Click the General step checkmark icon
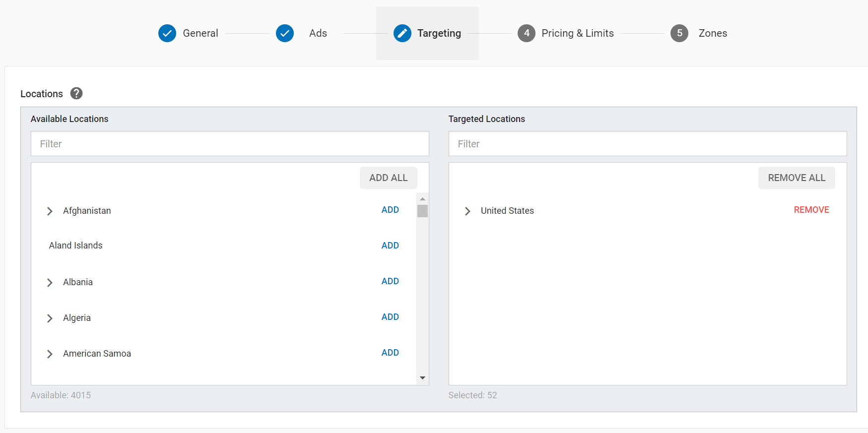Viewport: 868px width, 433px height. point(167,33)
